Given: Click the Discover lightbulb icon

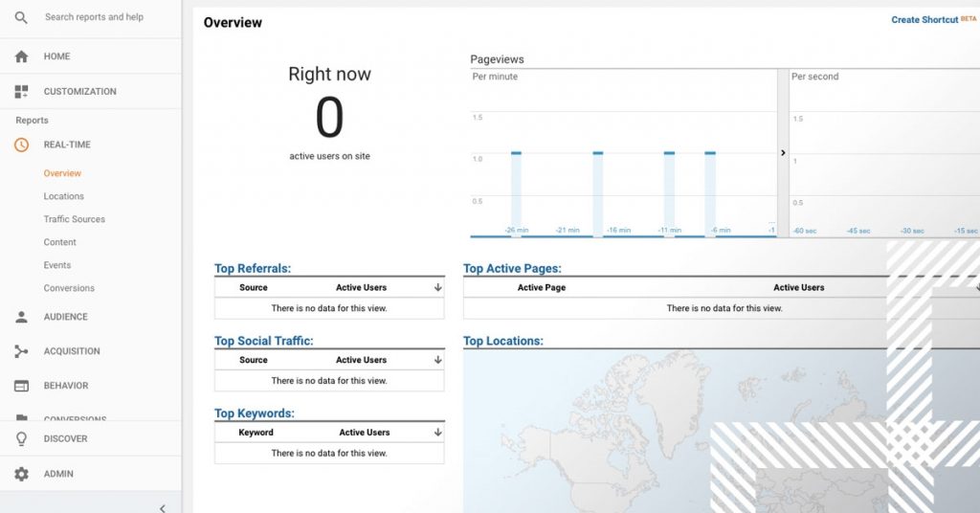Looking at the screenshot, I should 21,438.
